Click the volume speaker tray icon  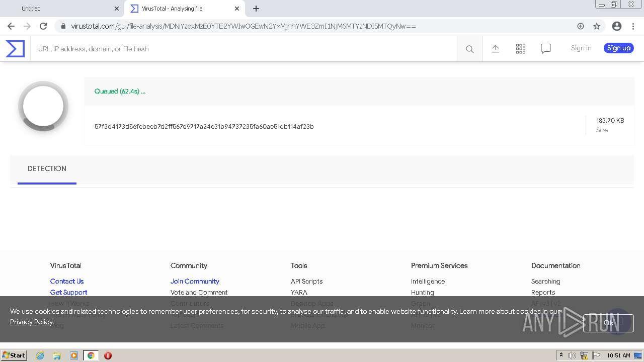[x=572, y=355]
